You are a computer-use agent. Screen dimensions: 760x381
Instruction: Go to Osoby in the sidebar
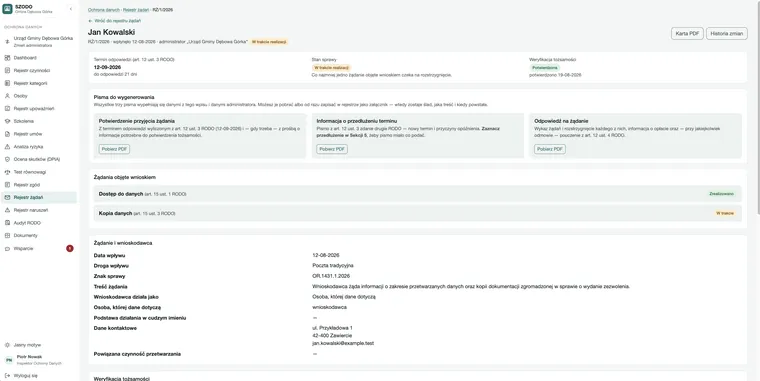(39, 96)
